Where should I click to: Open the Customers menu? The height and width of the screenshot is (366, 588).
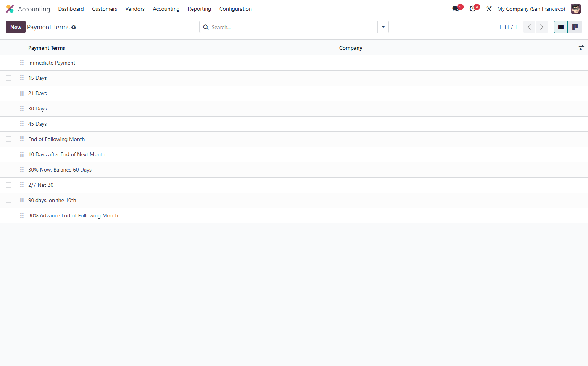coord(105,9)
